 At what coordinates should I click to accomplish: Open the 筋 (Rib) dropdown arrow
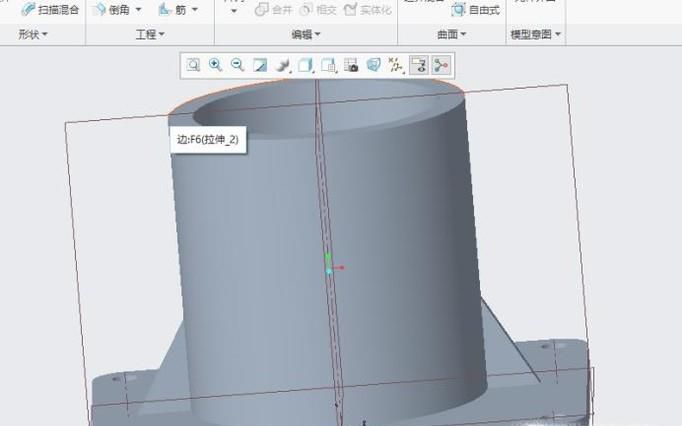coord(194,10)
